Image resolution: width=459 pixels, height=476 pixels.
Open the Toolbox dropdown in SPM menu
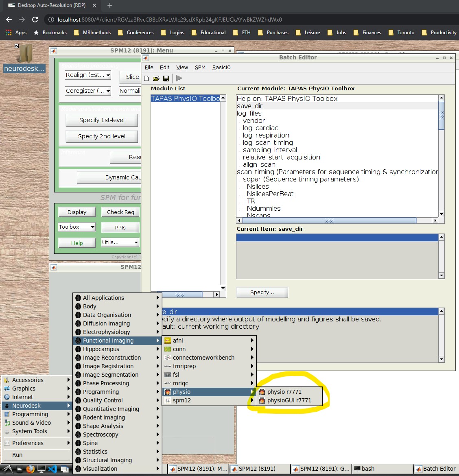pyautogui.click(x=76, y=227)
